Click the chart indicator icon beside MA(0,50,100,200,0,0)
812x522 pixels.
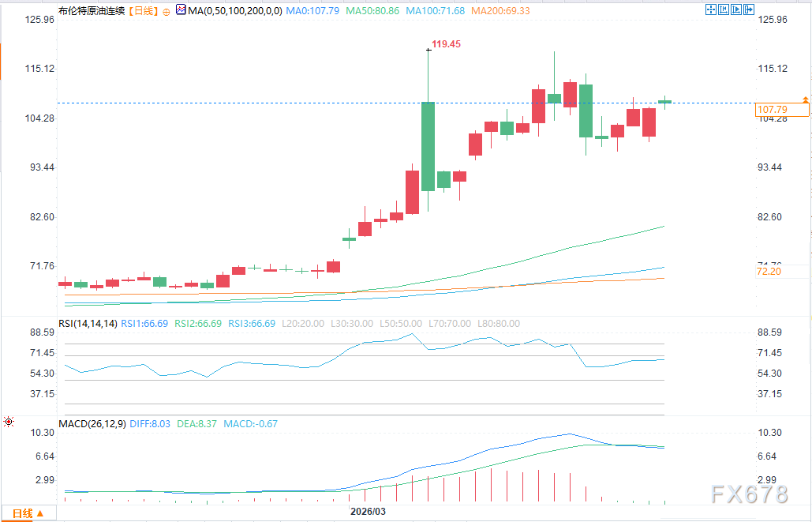click(181, 11)
